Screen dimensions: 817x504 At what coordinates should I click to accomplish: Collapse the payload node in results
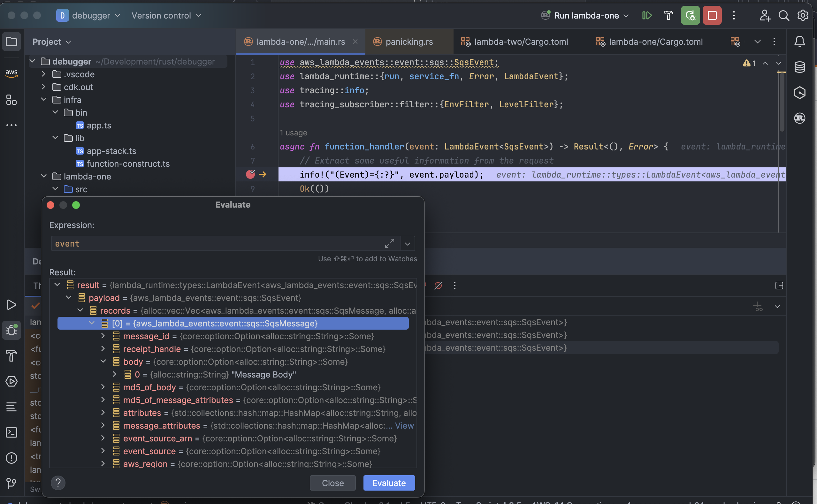[69, 298]
